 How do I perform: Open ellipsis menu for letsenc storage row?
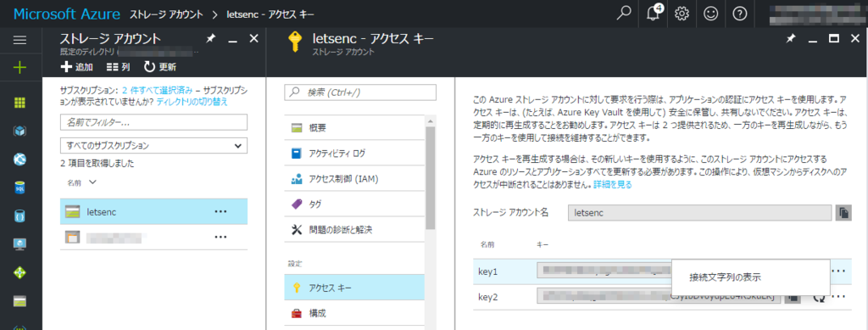click(x=220, y=211)
